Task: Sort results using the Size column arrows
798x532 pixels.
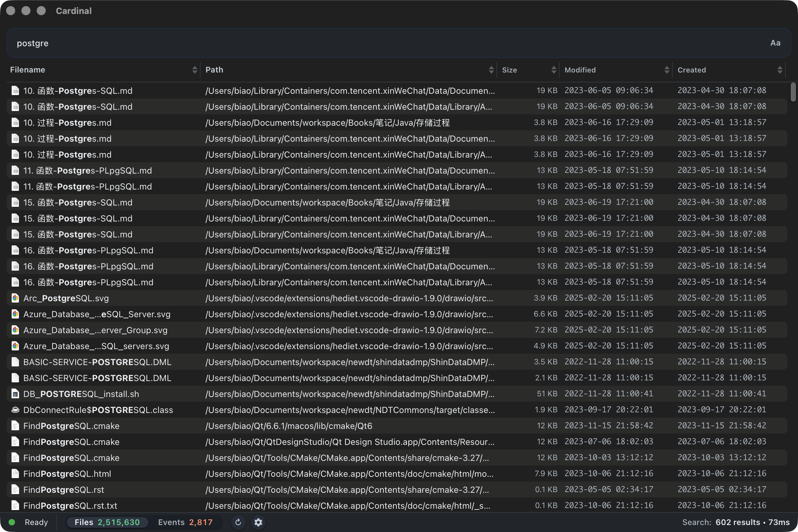Action: (554, 70)
